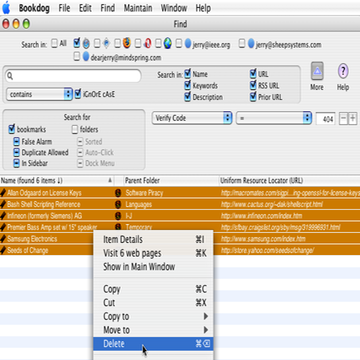This screenshot has width=360, height=360.
Task: Open the Maintain menu
Action: point(138,8)
